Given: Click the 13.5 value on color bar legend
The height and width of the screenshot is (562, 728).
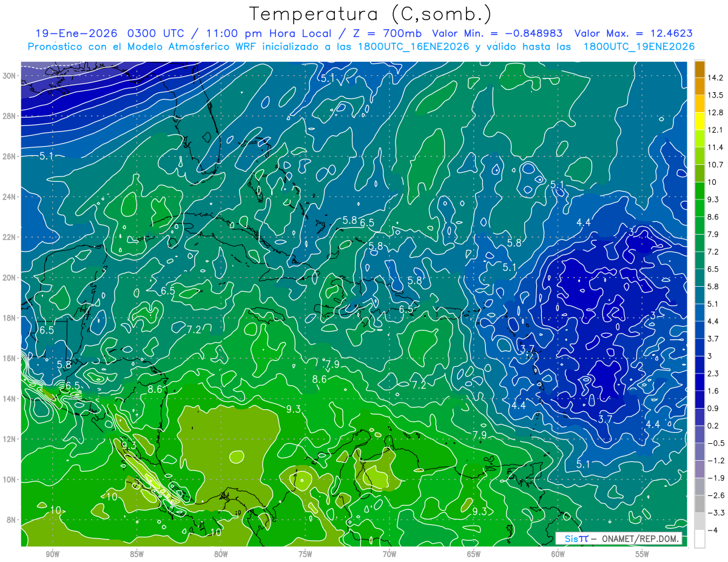Looking at the screenshot, I should point(716,95).
